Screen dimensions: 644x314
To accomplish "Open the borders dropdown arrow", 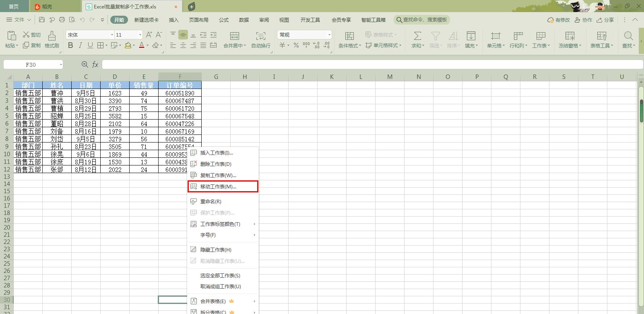I will 107,45.
